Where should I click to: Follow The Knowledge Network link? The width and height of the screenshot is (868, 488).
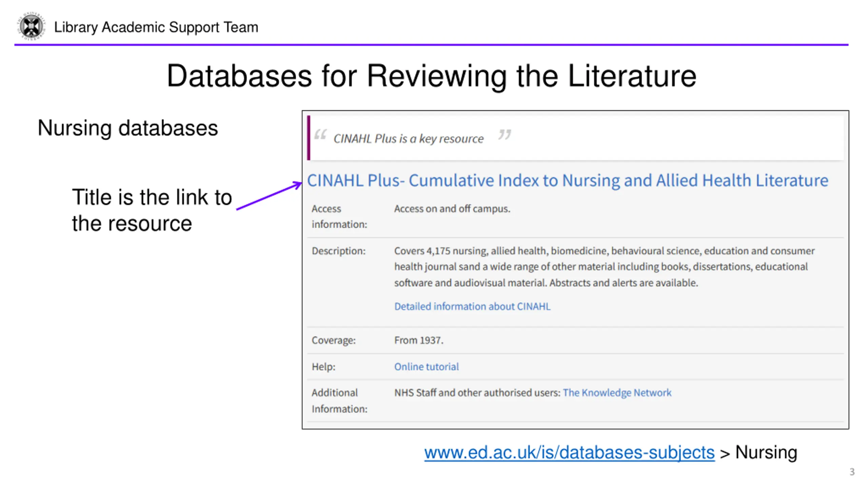pyautogui.click(x=617, y=392)
